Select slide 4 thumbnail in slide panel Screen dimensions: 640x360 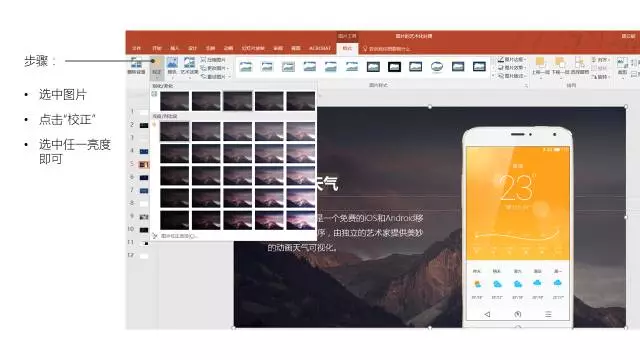[144, 151]
